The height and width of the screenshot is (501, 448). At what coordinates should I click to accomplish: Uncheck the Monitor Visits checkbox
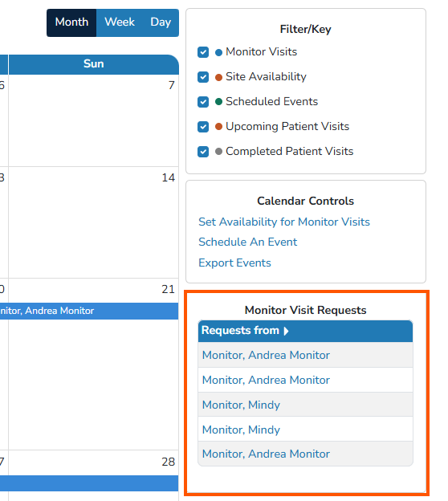coord(203,52)
